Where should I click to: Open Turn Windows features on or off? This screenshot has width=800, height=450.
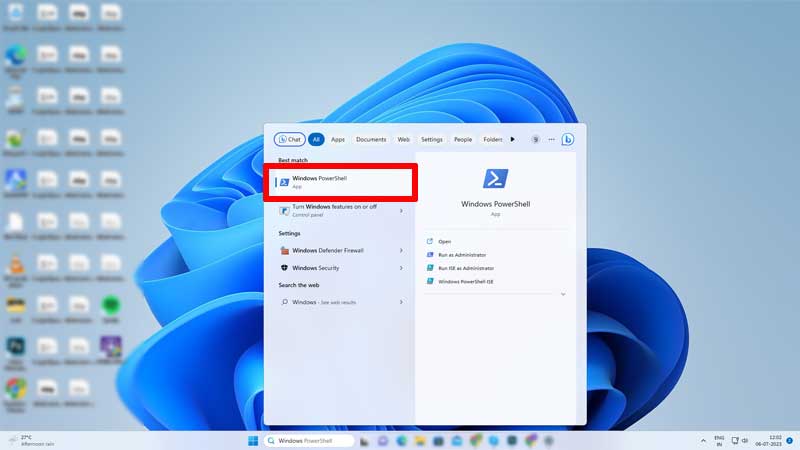coord(340,210)
